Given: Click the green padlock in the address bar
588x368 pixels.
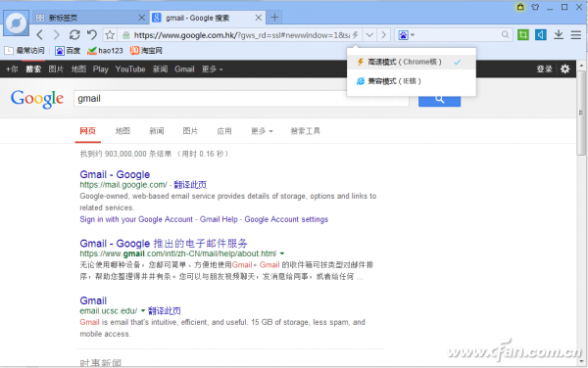Looking at the screenshot, I should (126, 35).
